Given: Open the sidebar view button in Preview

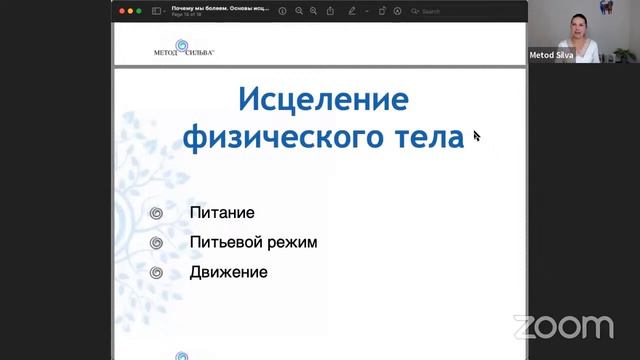Looking at the screenshot, I should [x=156, y=11].
